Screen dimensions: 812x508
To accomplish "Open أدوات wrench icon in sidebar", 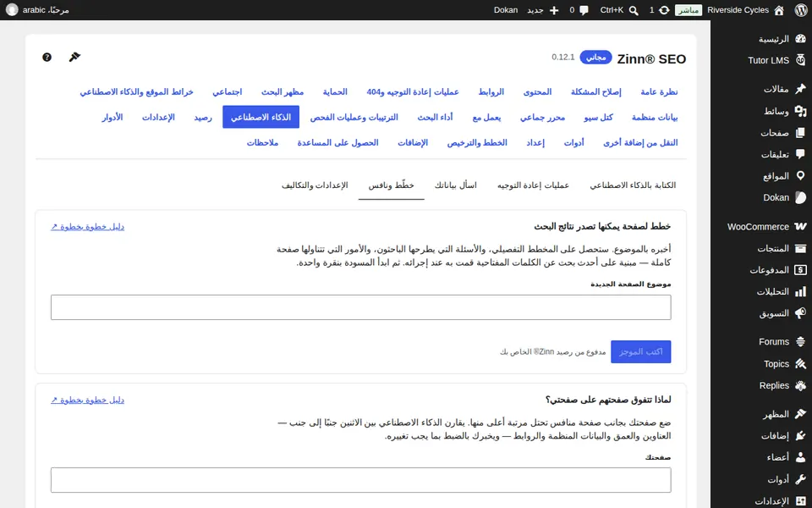I will click(x=801, y=479).
